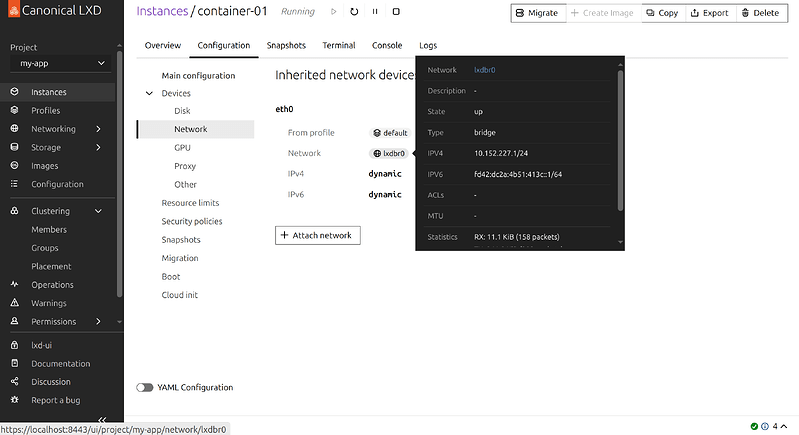The height and width of the screenshot is (435, 799).
Task: Click the restart instance icon
Action: pos(354,12)
